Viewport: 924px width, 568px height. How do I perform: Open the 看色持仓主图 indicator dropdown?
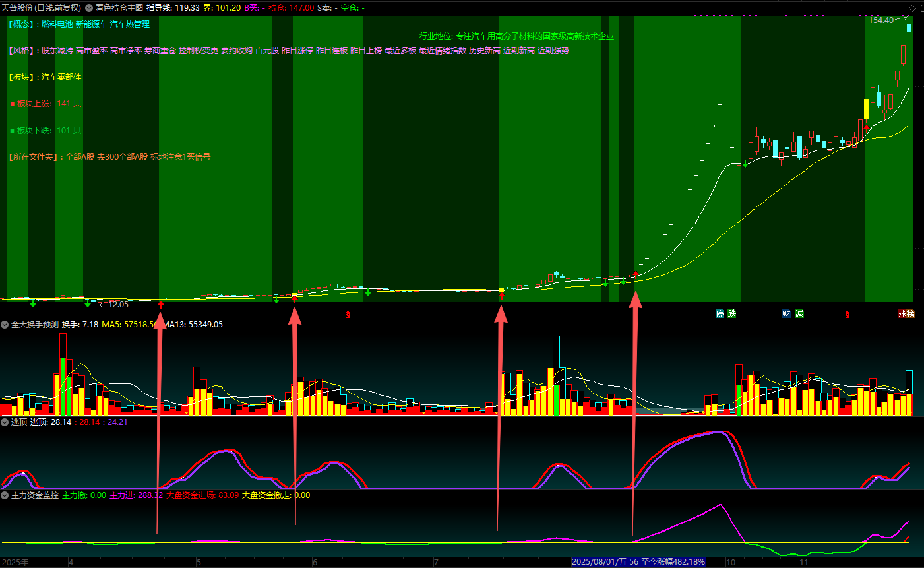[x=89, y=8]
